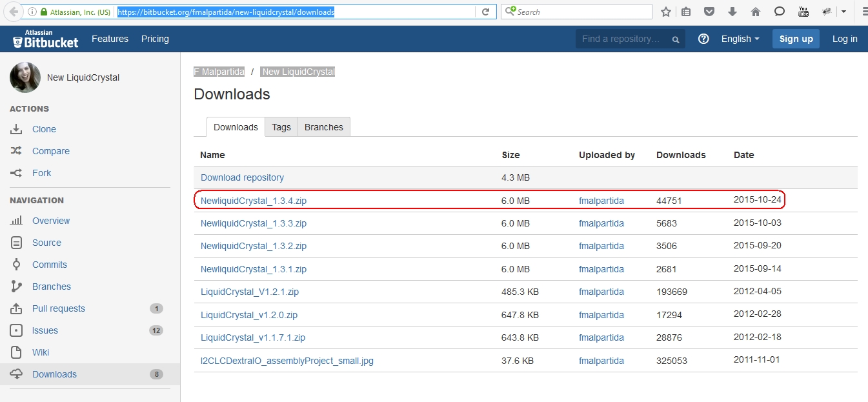Switch to the Branches tab

pos(324,127)
